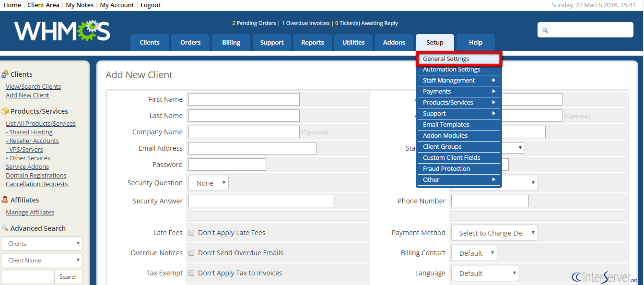Click the WHMCS logo
This screenshot has width=644, height=285.
coord(62,31)
